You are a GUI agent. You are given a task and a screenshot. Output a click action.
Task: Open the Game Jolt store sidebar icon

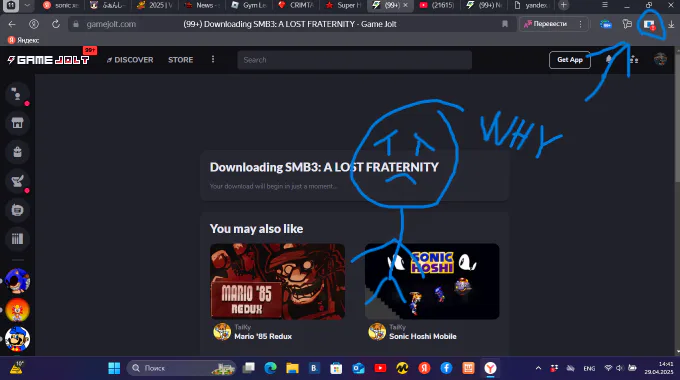17,123
